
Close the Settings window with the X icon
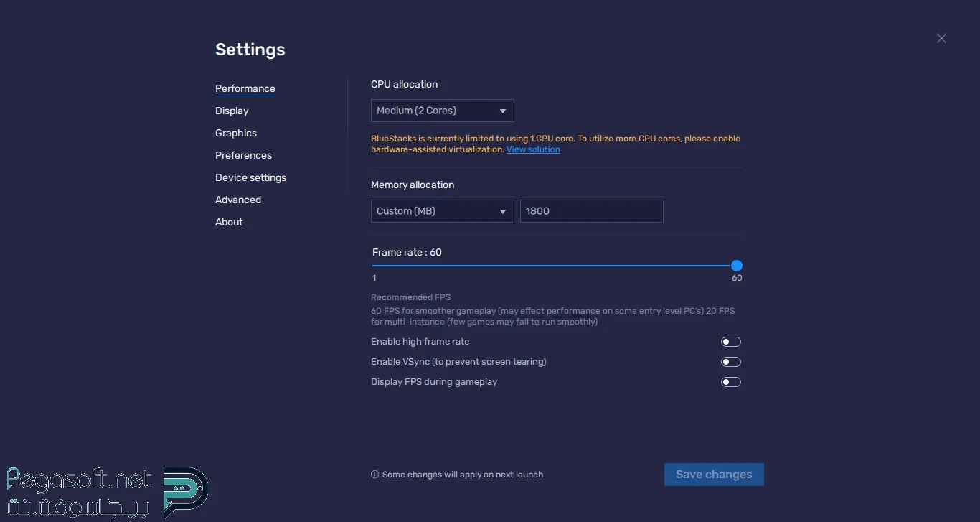pos(941,39)
